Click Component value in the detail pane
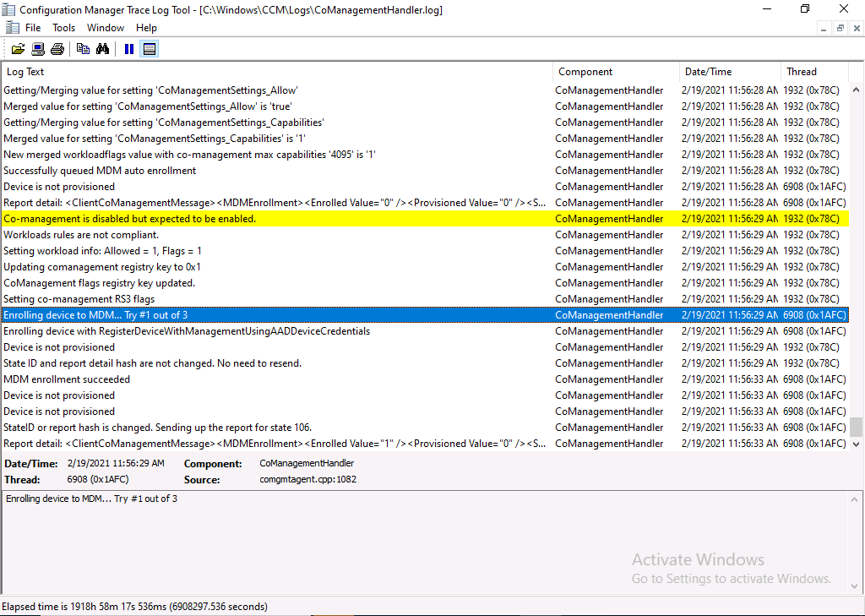The width and height of the screenshot is (865, 616). tap(307, 464)
